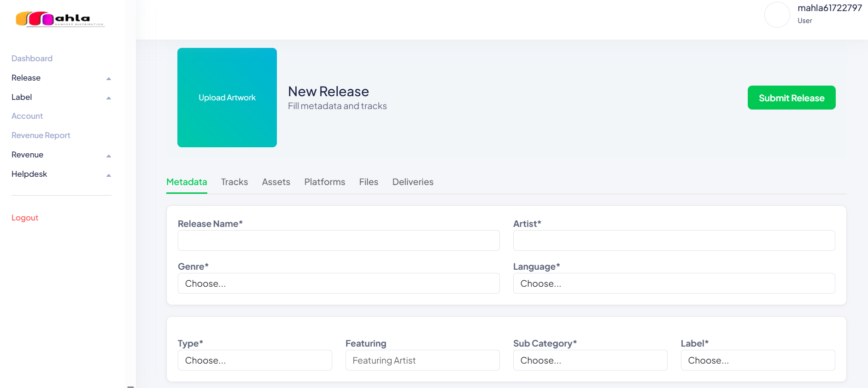Click the user profile avatar
The image size is (868, 388).
[777, 15]
